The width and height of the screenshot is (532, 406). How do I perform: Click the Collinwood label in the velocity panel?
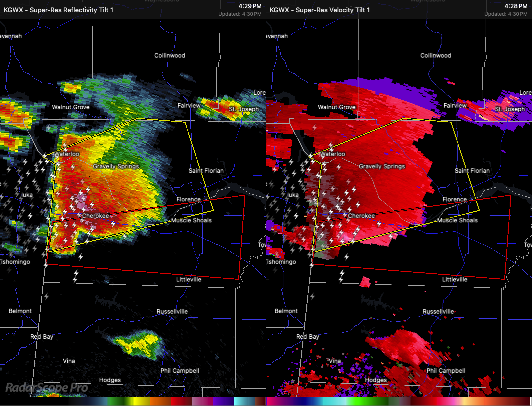pyautogui.click(x=436, y=56)
